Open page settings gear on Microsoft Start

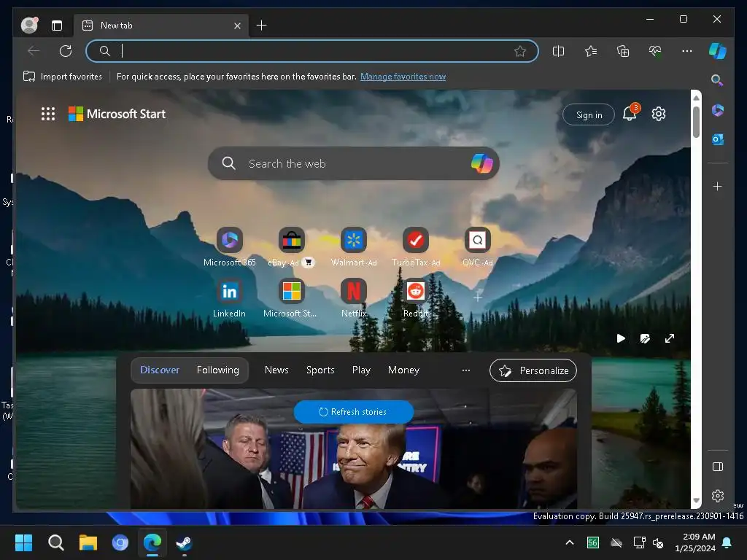click(x=659, y=114)
